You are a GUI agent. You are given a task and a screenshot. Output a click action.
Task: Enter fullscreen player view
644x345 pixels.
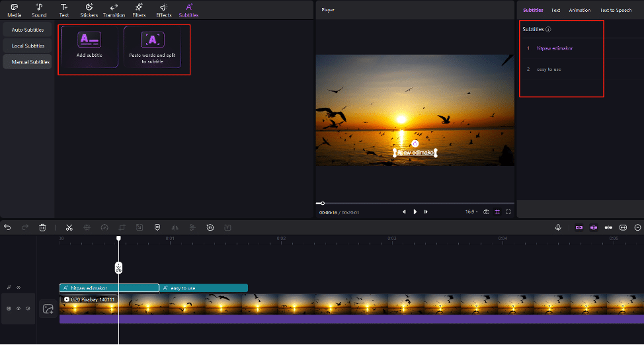tap(508, 212)
